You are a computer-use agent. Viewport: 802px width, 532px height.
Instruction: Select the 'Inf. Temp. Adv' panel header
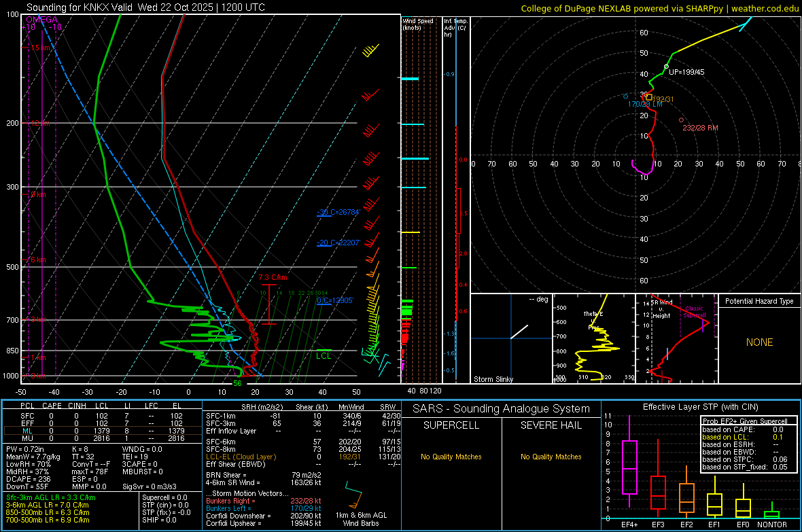point(455,28)
